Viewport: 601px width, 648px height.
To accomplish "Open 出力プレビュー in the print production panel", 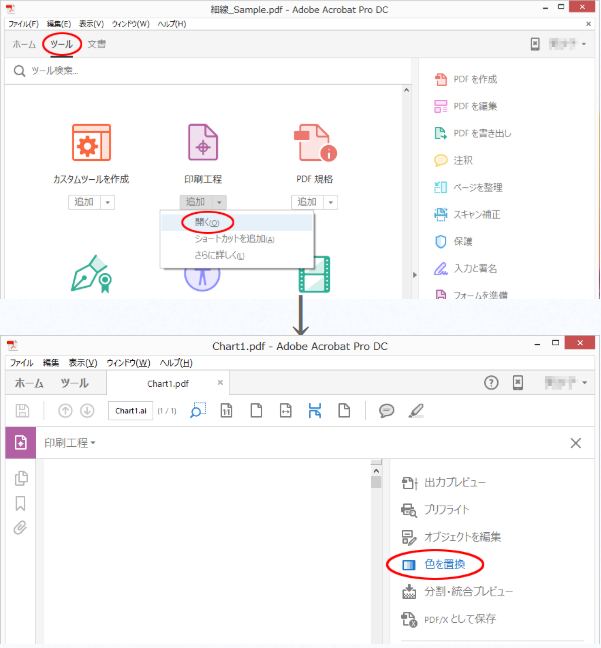I will pos(444,483).
